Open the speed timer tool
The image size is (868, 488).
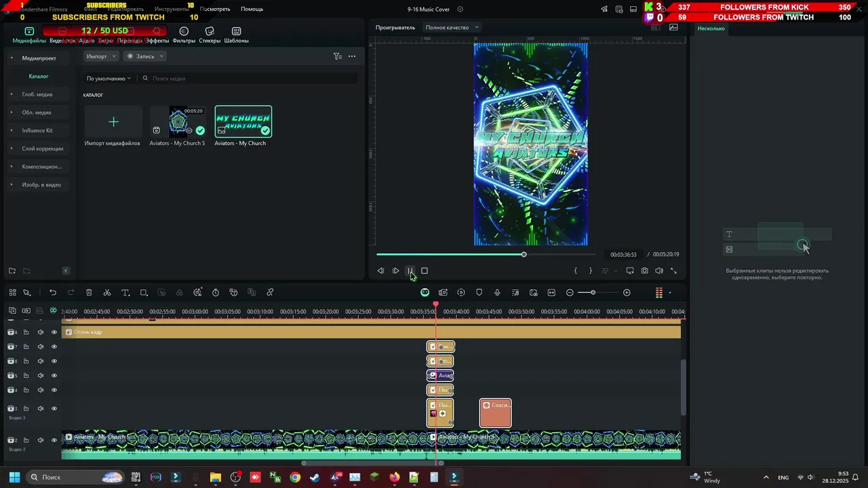click(x=216, y=293)
